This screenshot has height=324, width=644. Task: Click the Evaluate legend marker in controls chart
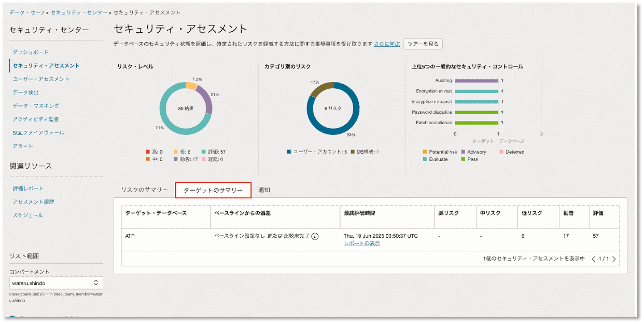pos(425,159)
